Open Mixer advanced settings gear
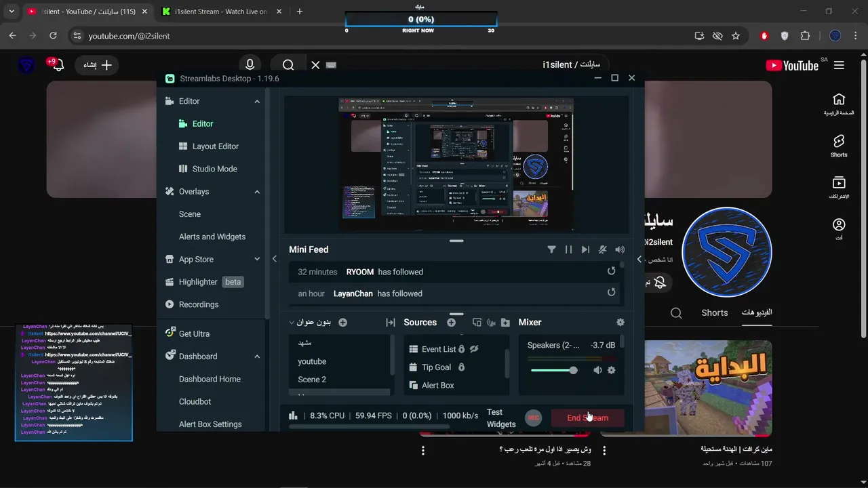 tap(620, 323)
